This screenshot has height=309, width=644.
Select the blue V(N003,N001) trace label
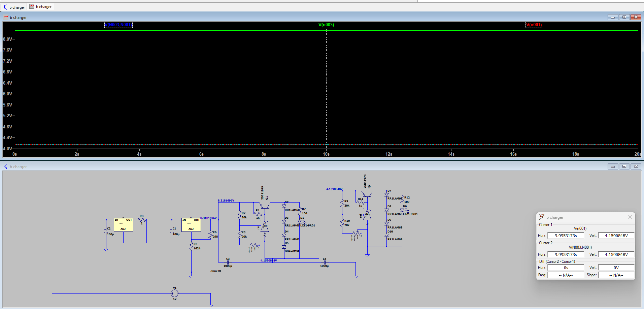pyautogui.click(x=118, y=25)
